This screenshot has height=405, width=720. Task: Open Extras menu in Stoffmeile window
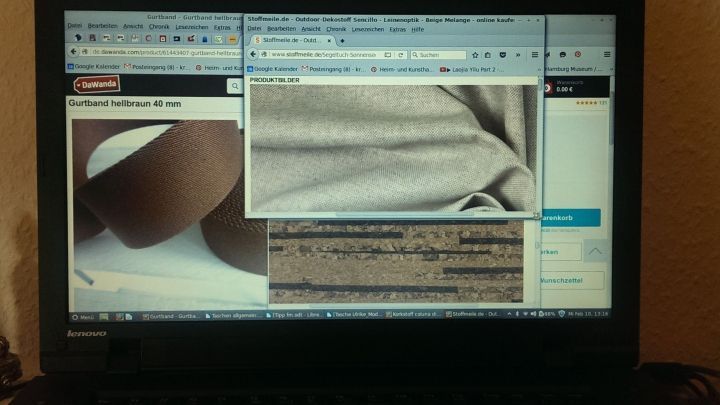click(x=398, y=29)
